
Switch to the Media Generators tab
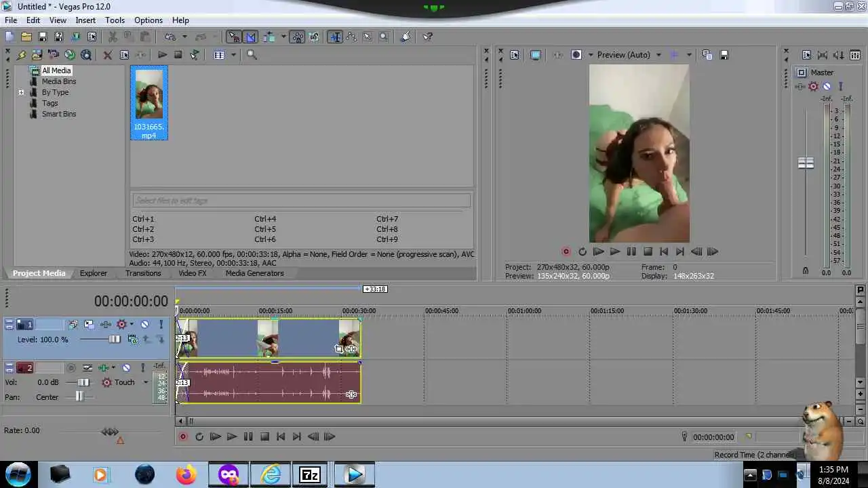point(254,273)
